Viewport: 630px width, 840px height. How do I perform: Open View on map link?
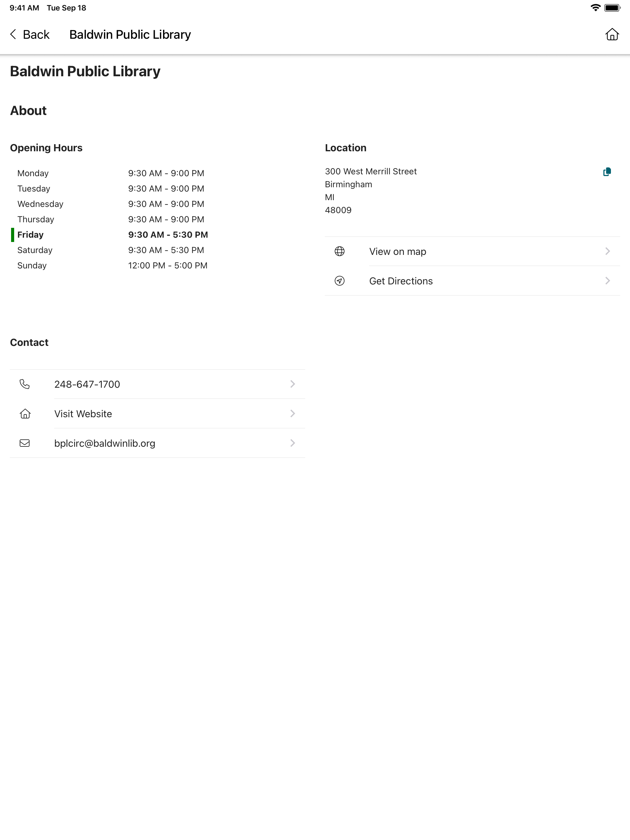point(472,252)
